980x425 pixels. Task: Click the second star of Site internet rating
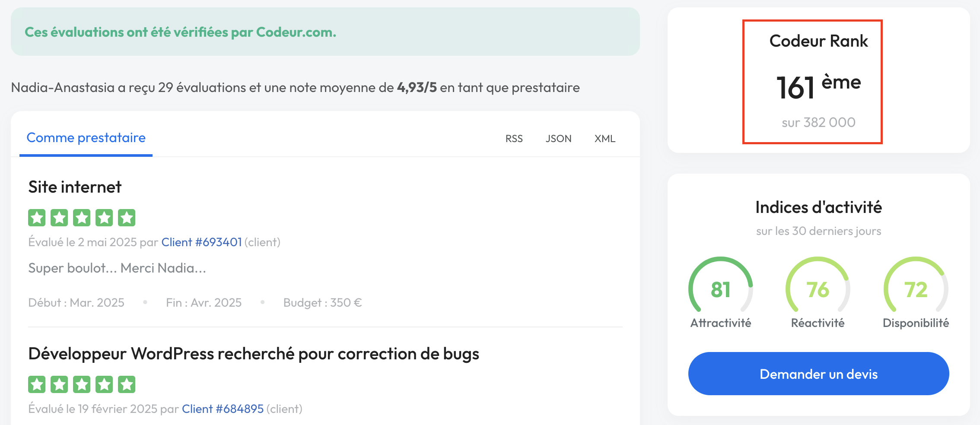point(59,218)
